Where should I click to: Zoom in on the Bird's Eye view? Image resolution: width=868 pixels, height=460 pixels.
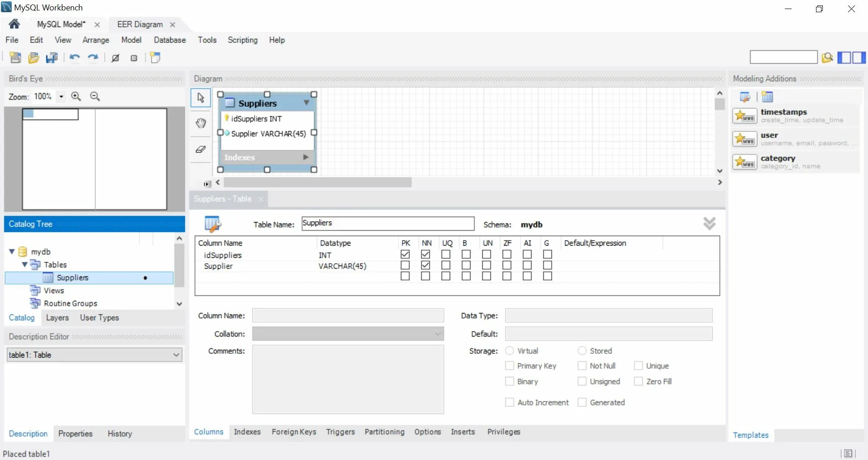pos(76,96)
